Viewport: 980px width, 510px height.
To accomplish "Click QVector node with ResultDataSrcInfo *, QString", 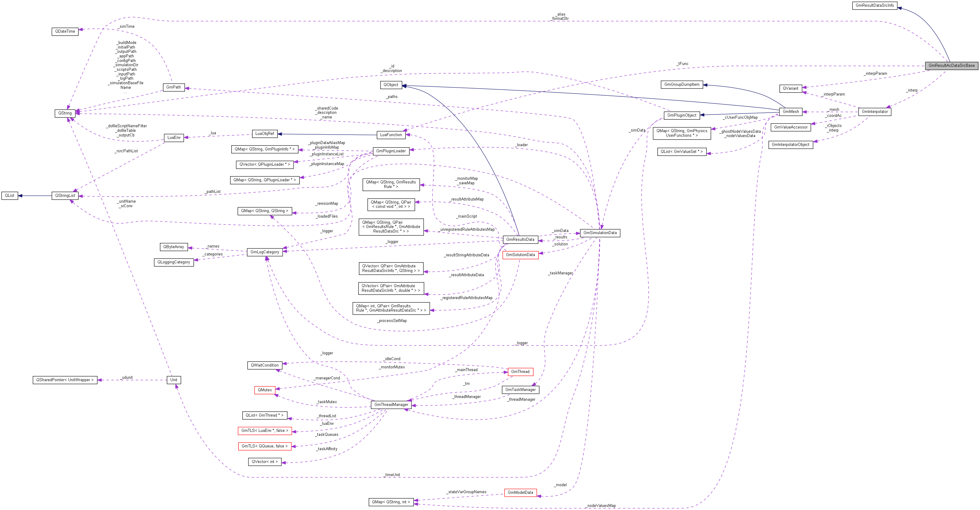I will pyautogui.click(x=391, y=269).
